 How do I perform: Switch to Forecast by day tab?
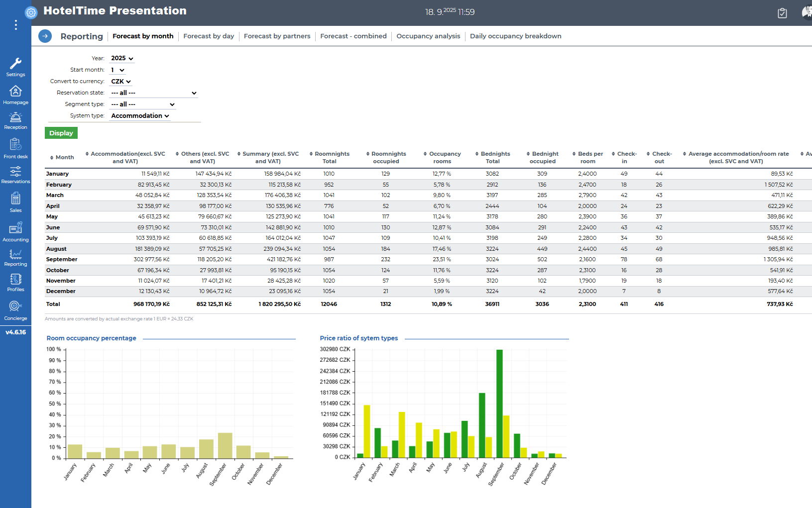pos(209,36)
